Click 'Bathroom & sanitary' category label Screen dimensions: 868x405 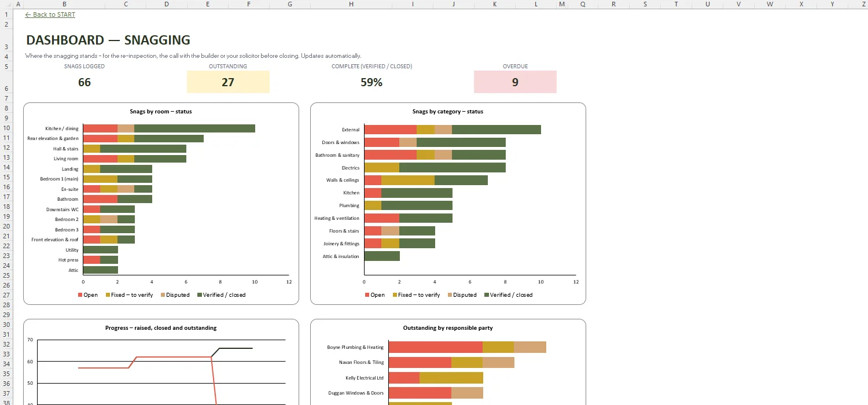click(x=337, y=155)
